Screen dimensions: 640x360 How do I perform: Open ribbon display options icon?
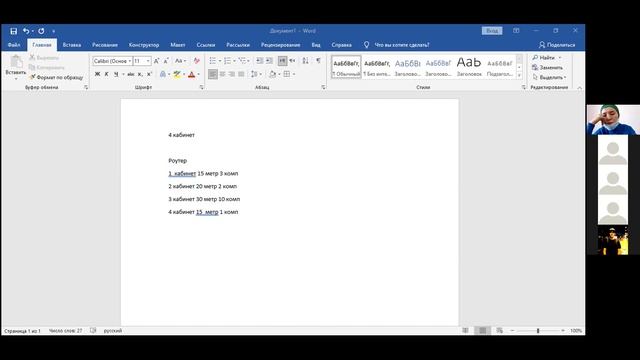click(516, 31)
